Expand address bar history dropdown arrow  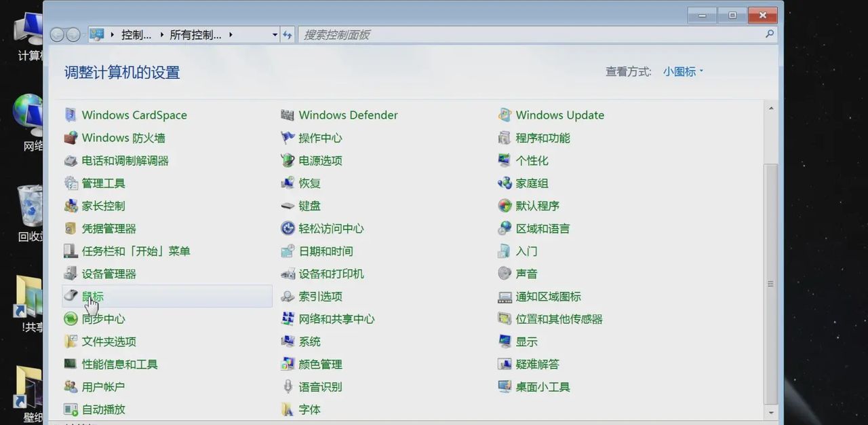275,35
